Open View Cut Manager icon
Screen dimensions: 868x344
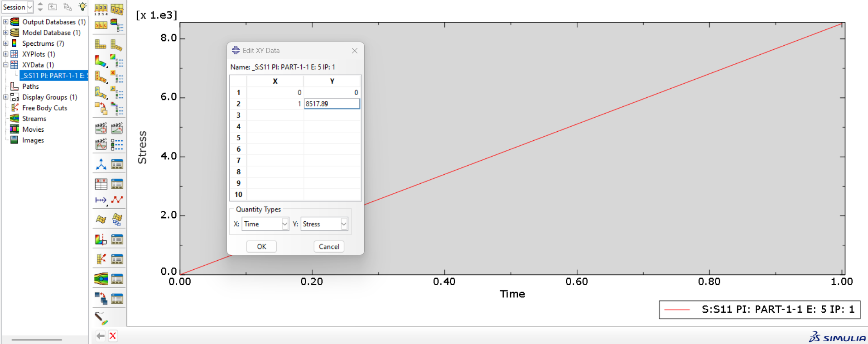pos(117,239)
